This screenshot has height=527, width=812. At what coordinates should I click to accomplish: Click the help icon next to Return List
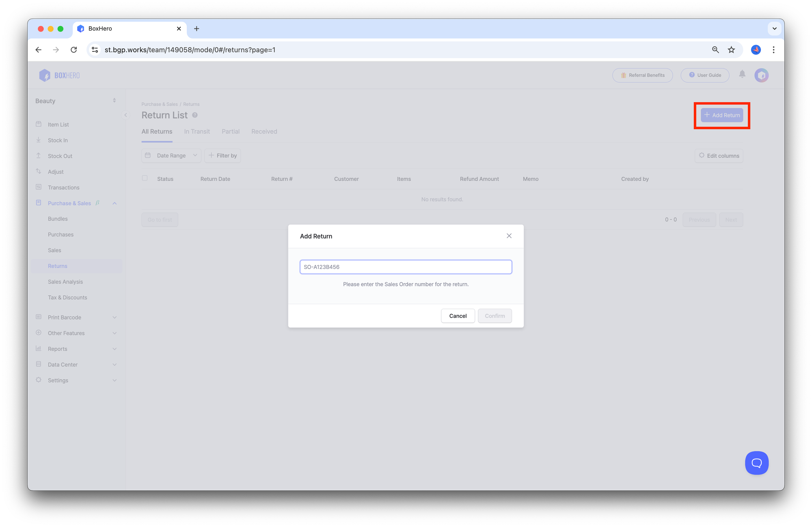195,115
